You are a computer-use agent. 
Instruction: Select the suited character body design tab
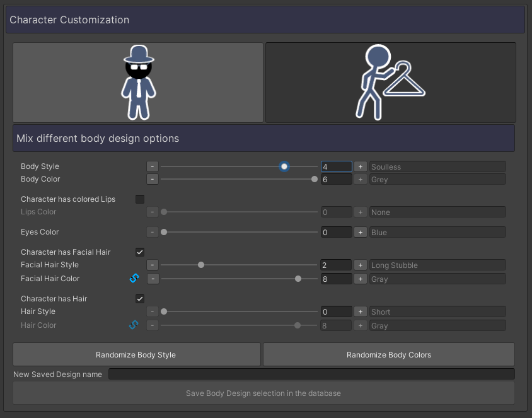pyautogui.click(x=138, y=83)
